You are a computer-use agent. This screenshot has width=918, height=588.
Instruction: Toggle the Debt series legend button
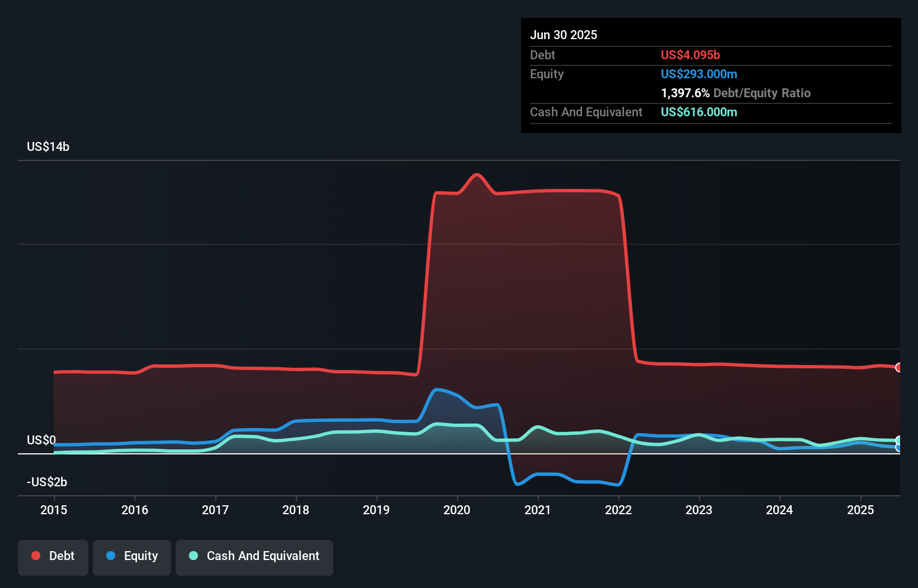[53, 557]
